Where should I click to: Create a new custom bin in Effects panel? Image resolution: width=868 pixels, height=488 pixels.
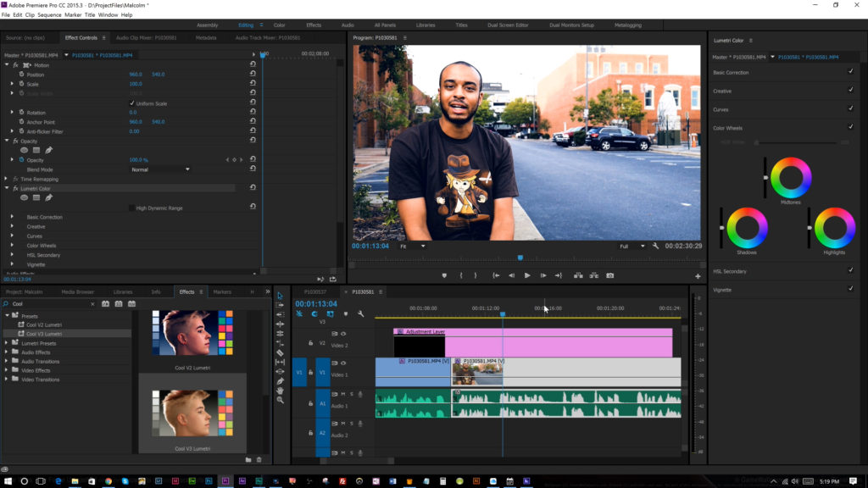click(248, 460)
